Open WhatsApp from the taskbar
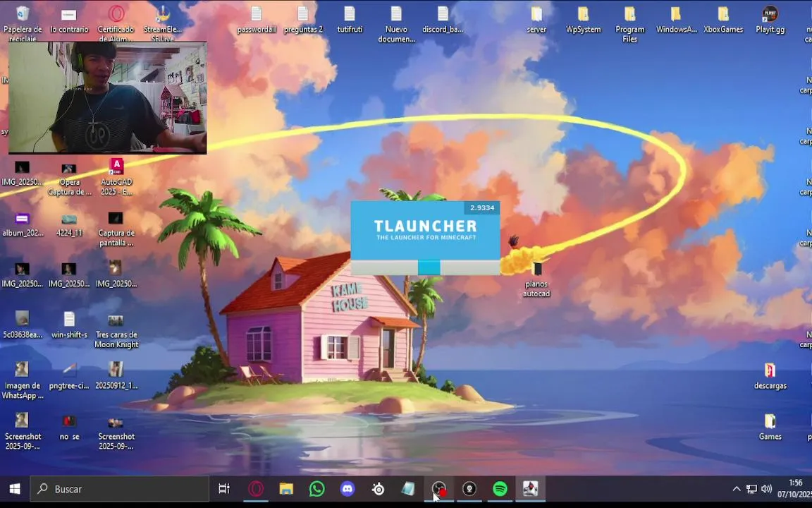This screenshot has width=812, height=508. (x=317, y=489)
